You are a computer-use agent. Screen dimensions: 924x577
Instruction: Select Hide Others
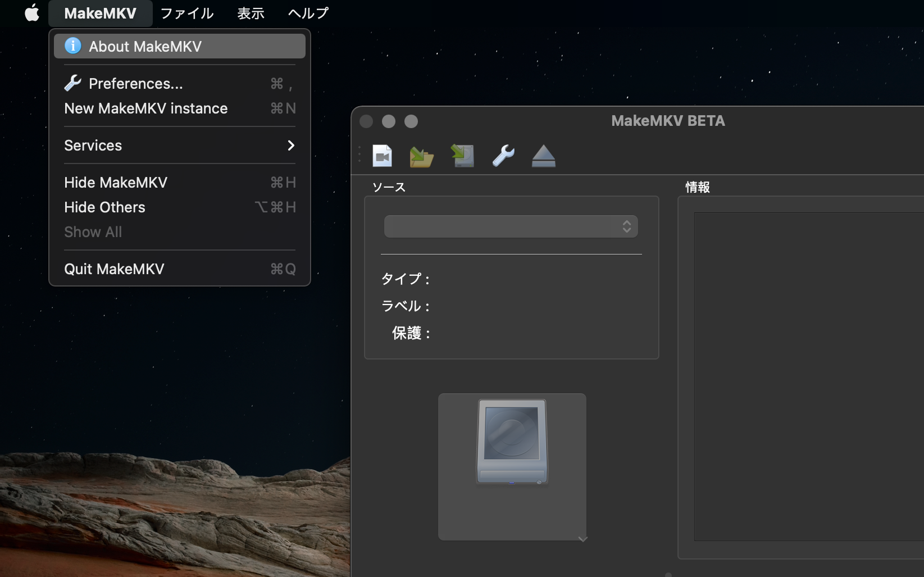tap(180, 207)
